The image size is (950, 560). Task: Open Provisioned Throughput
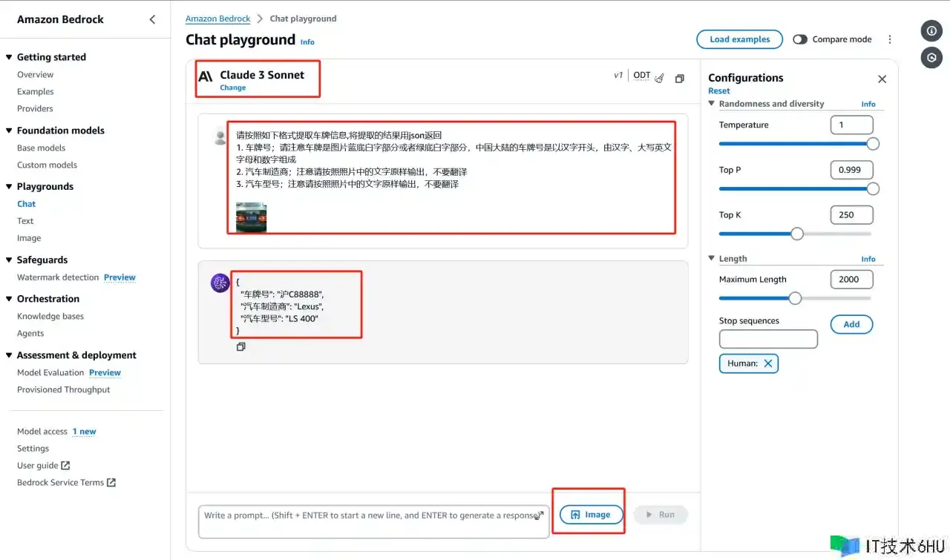pyautogui.click(x=63, y=389)
